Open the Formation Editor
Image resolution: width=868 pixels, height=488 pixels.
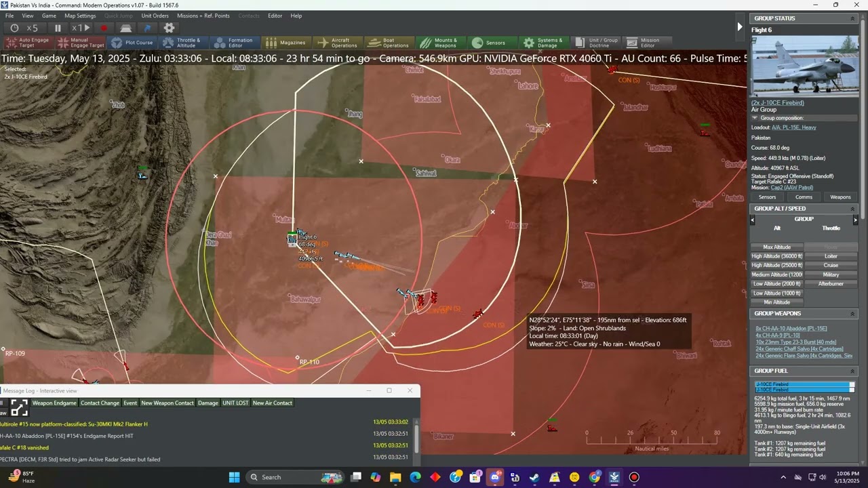[x=235, y=43]
